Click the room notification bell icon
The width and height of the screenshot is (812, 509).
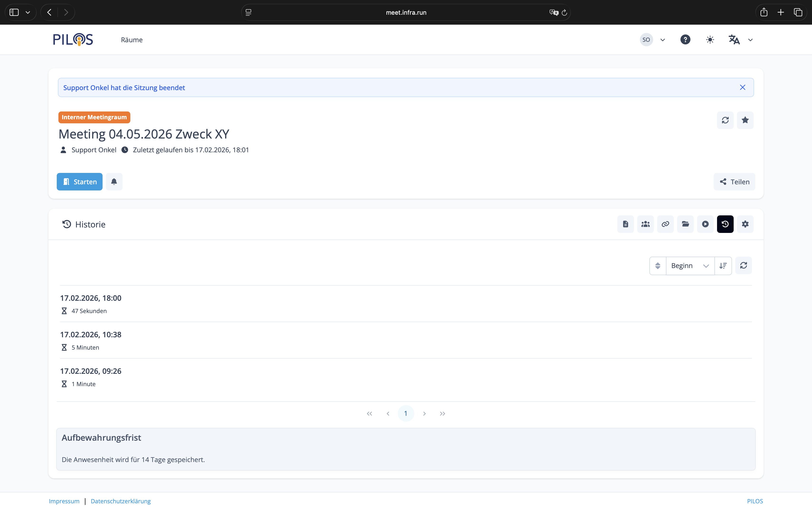click(x=114, y=182)
